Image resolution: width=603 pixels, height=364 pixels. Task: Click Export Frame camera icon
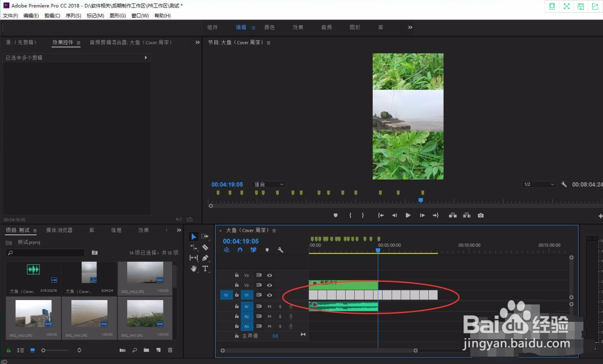click(481, 215)
